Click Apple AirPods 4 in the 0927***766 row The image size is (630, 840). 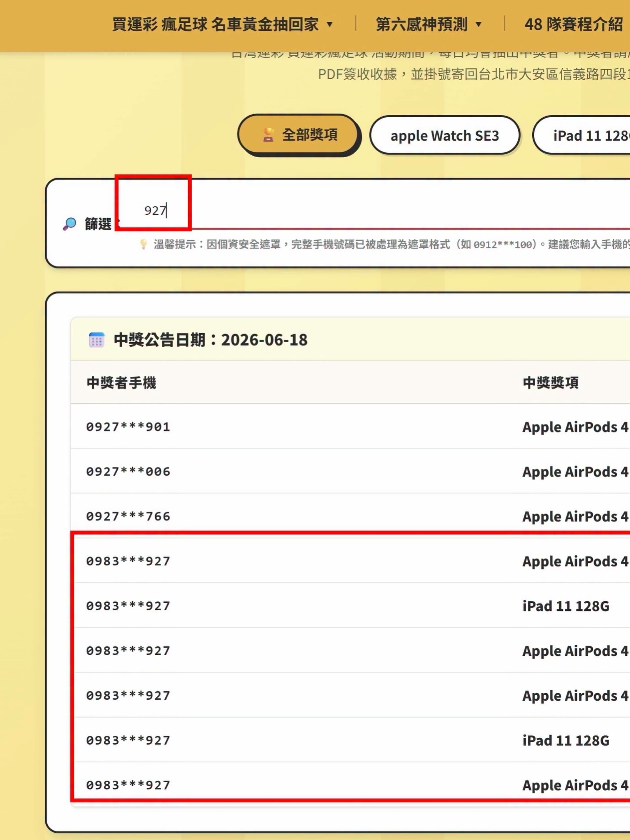point(575,517)
